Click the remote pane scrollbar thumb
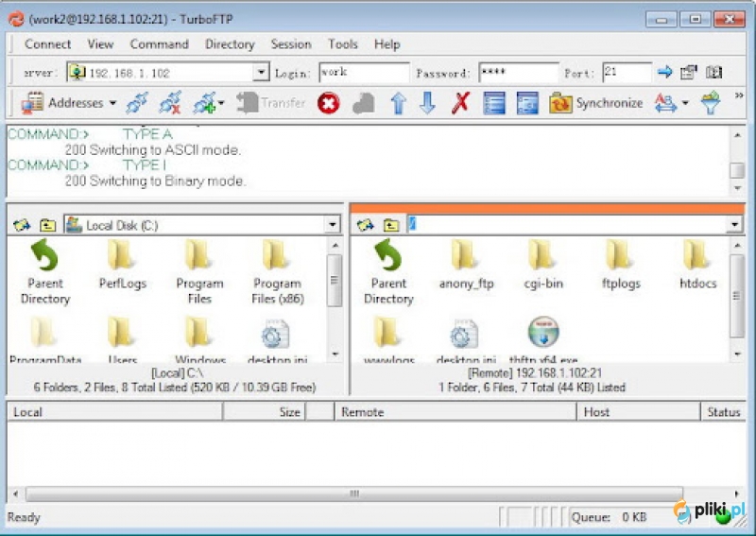This screenshot has width=756, height=536. click(736, 296)
